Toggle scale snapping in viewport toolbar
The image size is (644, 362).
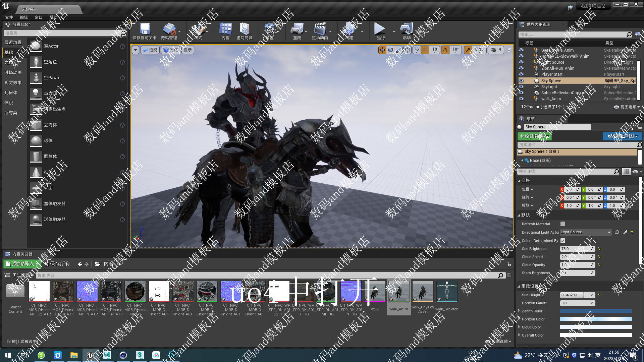pos(468,50)
